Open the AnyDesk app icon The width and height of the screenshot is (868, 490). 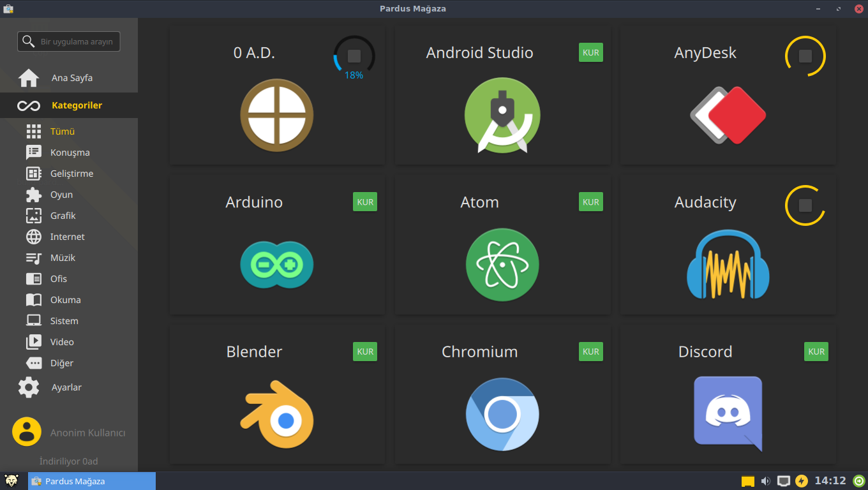point(728,115)
